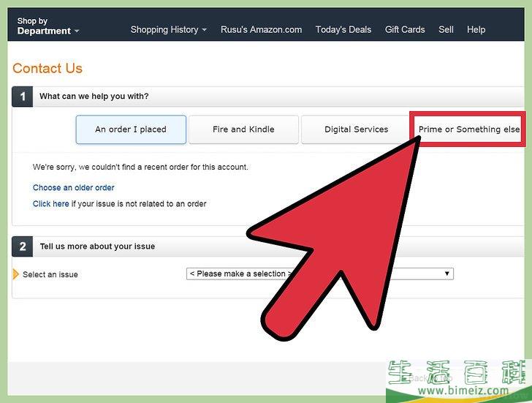Image resolution: width=532 pixels, height=403 pixels.
Task: Follow the Choose an older order link
Action: [74, 187]
